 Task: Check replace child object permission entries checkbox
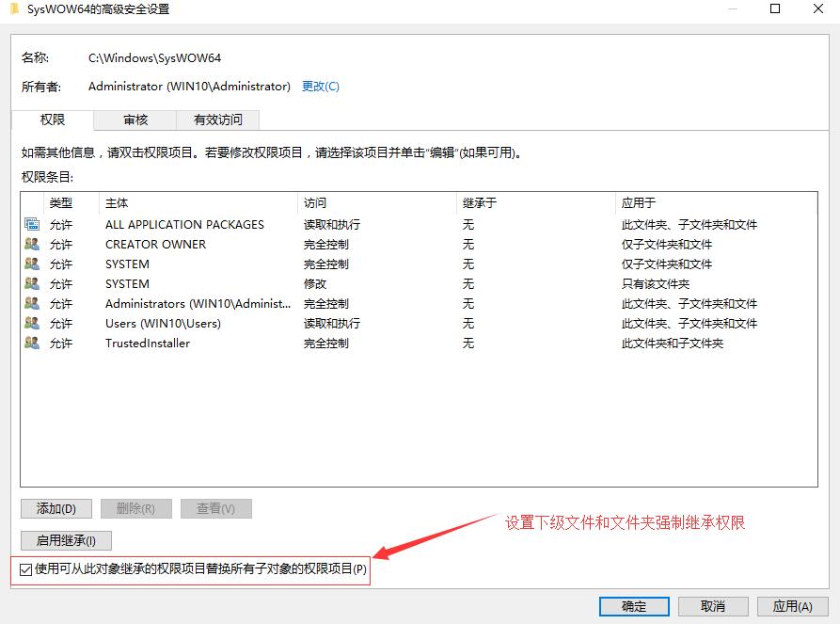25,569
